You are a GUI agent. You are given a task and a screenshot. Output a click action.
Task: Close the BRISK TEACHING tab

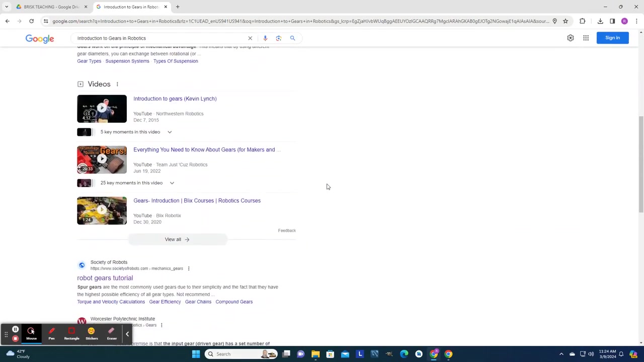point(86,7)
